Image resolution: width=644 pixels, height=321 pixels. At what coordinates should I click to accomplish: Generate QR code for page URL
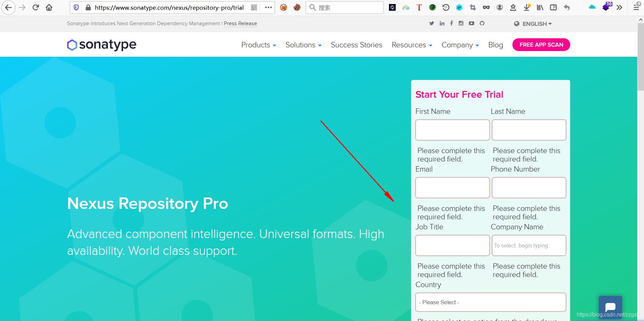pyautogui.click(x=254, y=7)
